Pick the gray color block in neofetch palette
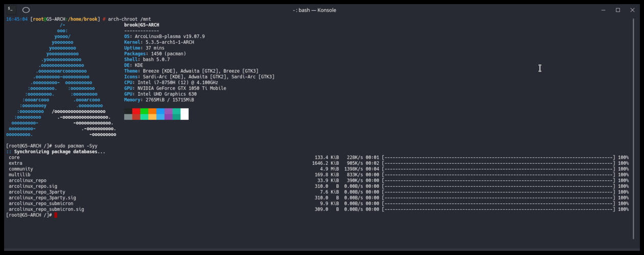Viewport: 644px width, 255px height. click(128, 117)
